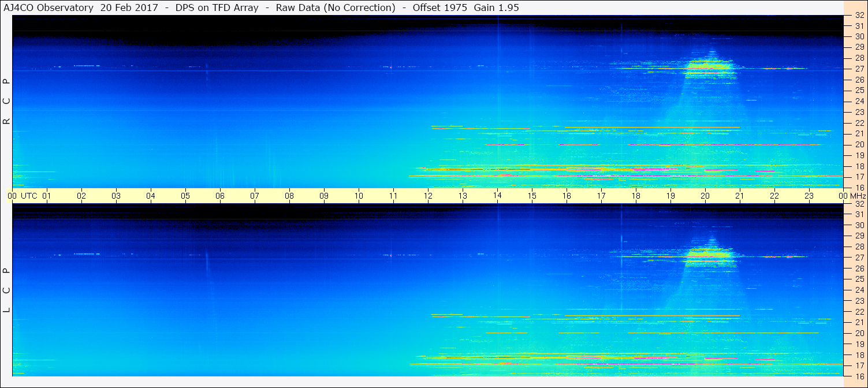Viewport: 868px width, 388px height.
Task: Select hour 20 on the time axis
Action: tap(705, 196)
